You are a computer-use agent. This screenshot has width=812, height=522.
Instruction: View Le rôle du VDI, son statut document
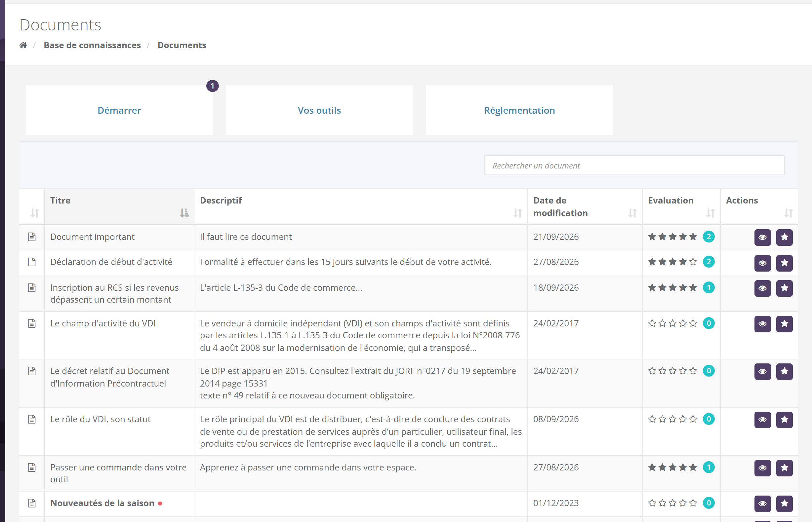762,420
